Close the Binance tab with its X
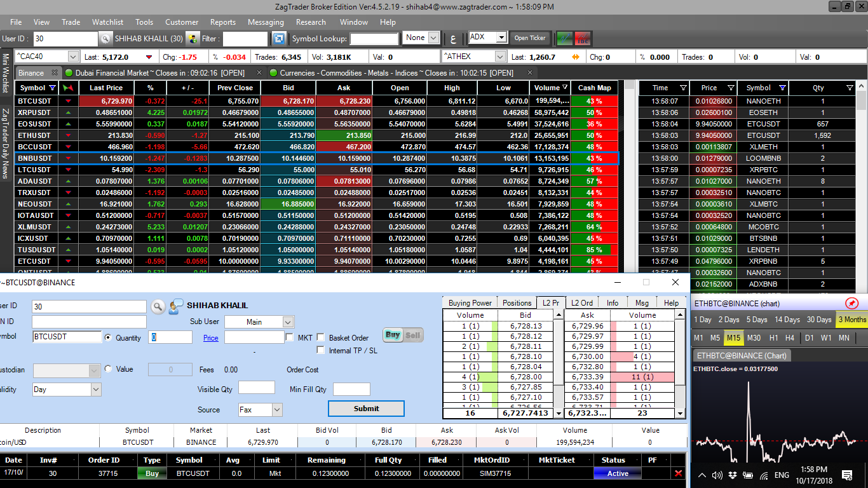 [54, 73]
